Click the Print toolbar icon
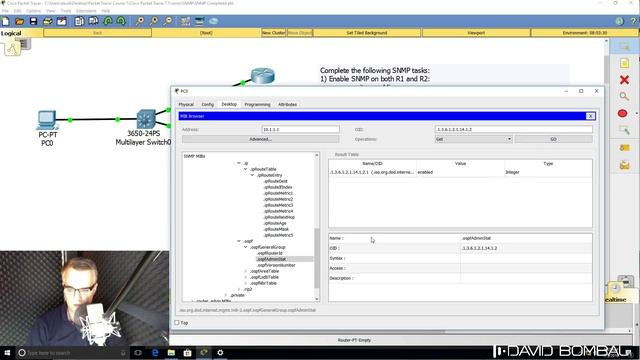This screenshot has height=360, width=640. tap(47, 21)
